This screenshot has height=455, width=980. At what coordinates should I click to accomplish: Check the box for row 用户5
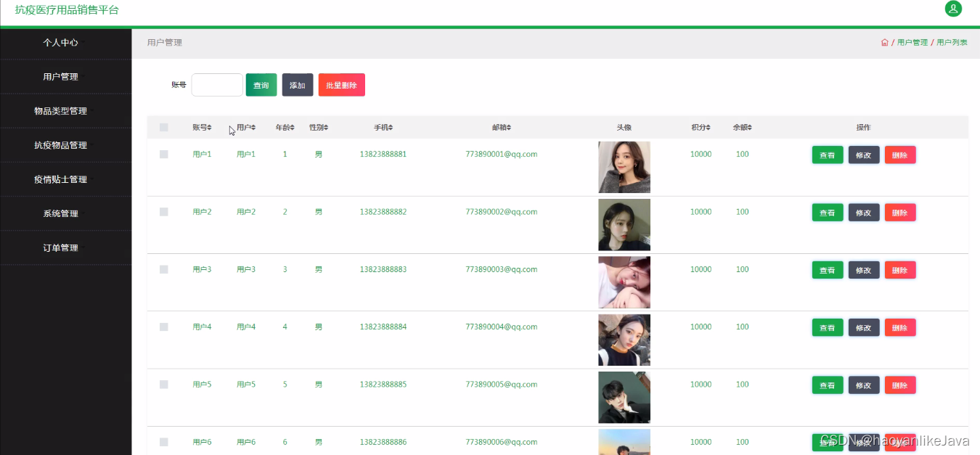pyautogui.click(x=164, y=385)
